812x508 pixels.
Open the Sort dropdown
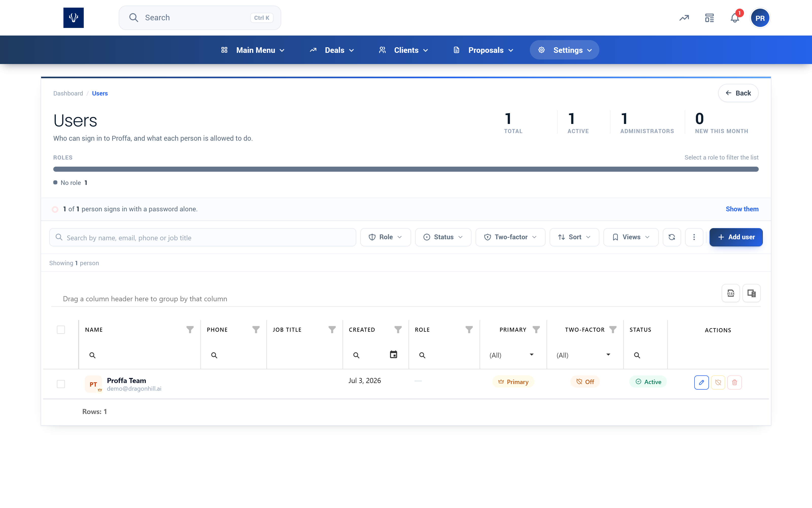point(574,237)
